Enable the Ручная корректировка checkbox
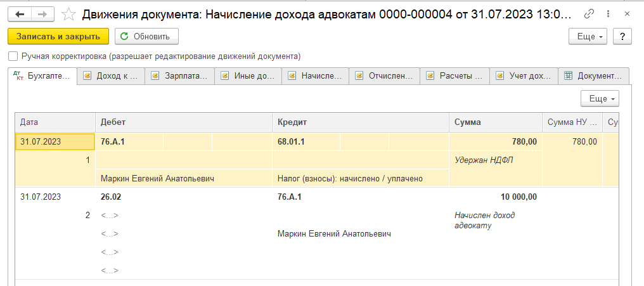Image resolution: width=644 pixels, height=286 pixels. [13, 56]
